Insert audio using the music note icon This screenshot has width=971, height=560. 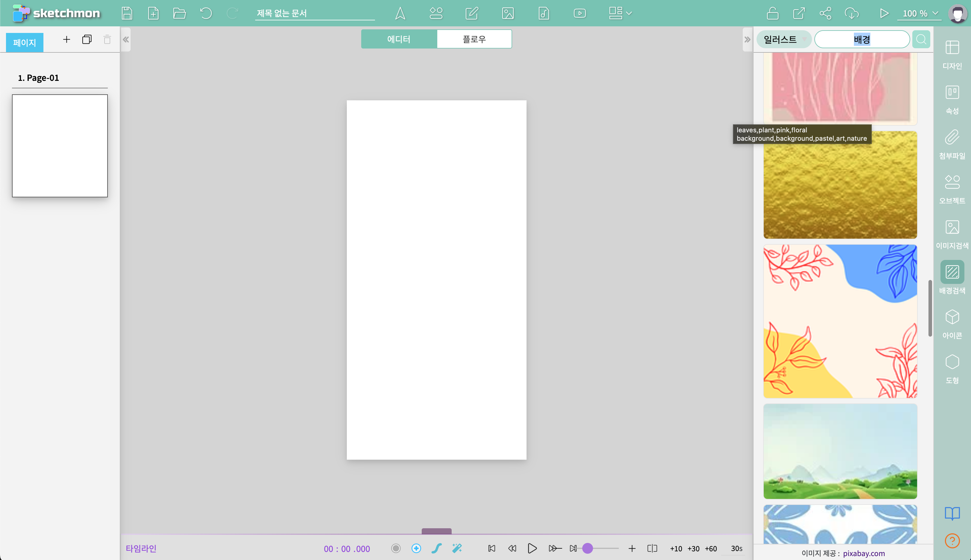click(543, 13)
